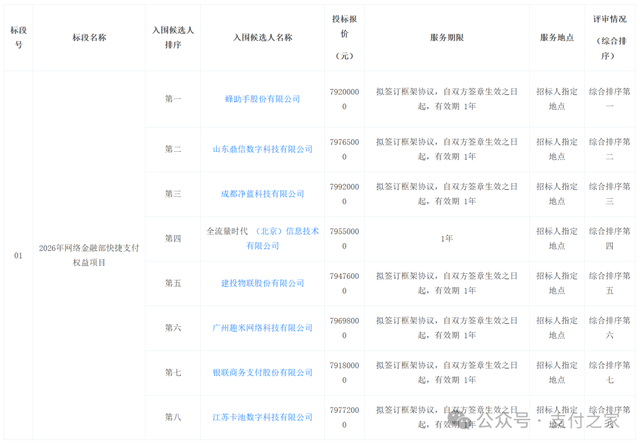Click the bid price 79476000
The image size is (640, 446).
point(344,283)
